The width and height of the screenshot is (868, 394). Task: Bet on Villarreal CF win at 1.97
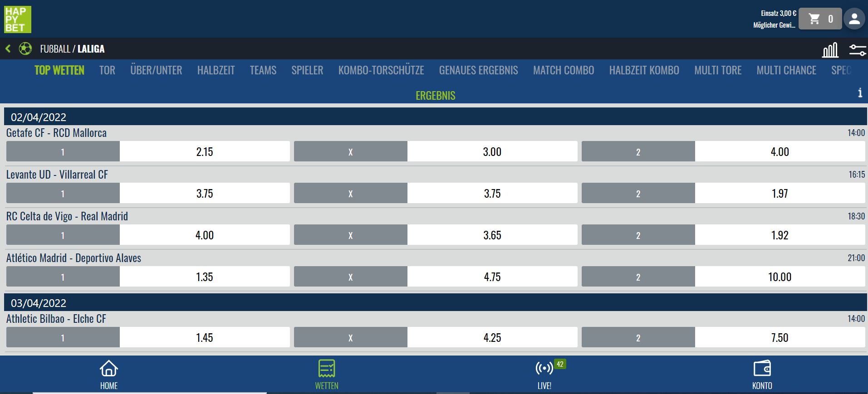(x=723, y=193)
